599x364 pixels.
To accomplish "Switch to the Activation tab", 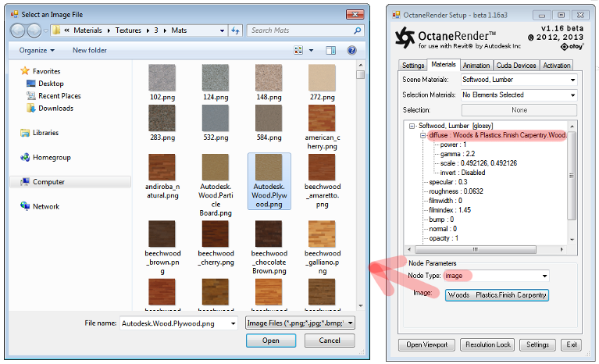I will tap(557, 66).
